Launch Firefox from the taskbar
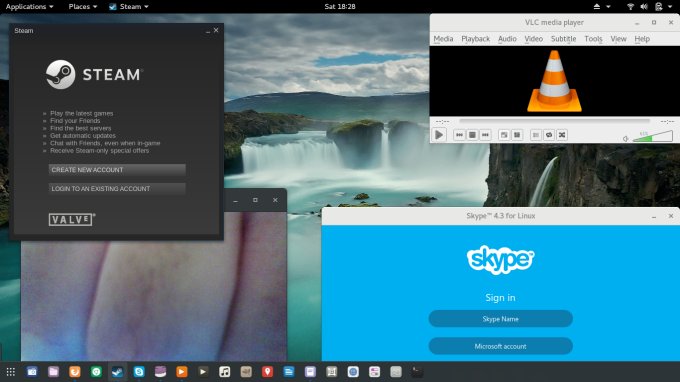 pyautogui.click(x=75, y=372)
